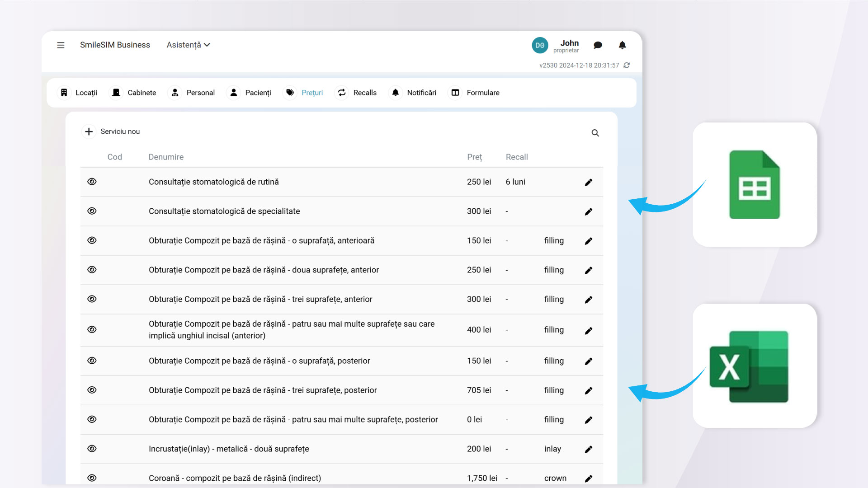Sort by the Preț column header

[474, 157]
